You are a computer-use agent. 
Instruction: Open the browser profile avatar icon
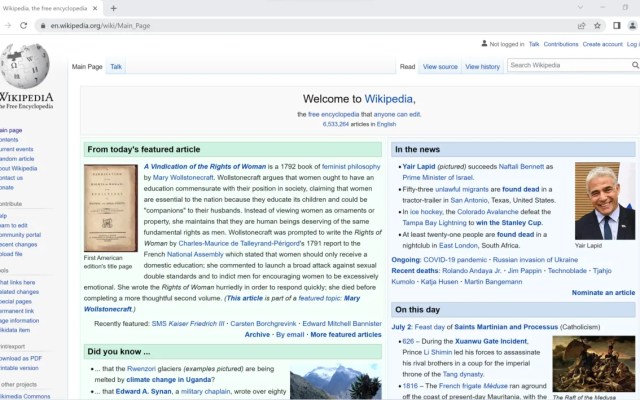(632, 26)
